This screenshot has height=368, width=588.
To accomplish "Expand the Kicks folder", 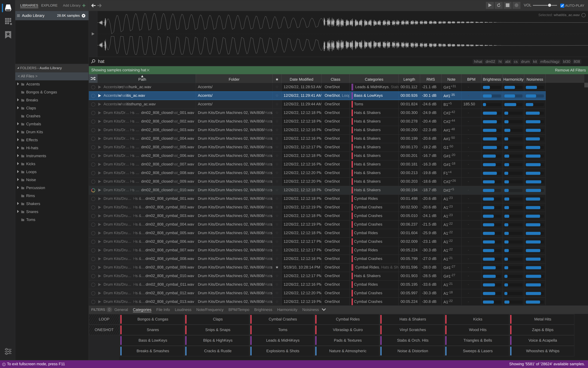I will [18, 164].
